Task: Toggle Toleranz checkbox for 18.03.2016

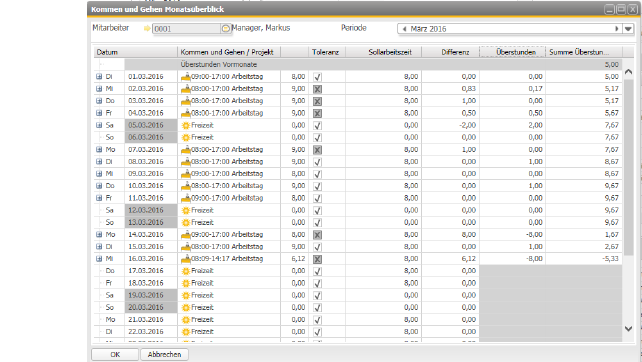Action: [317, 283]
